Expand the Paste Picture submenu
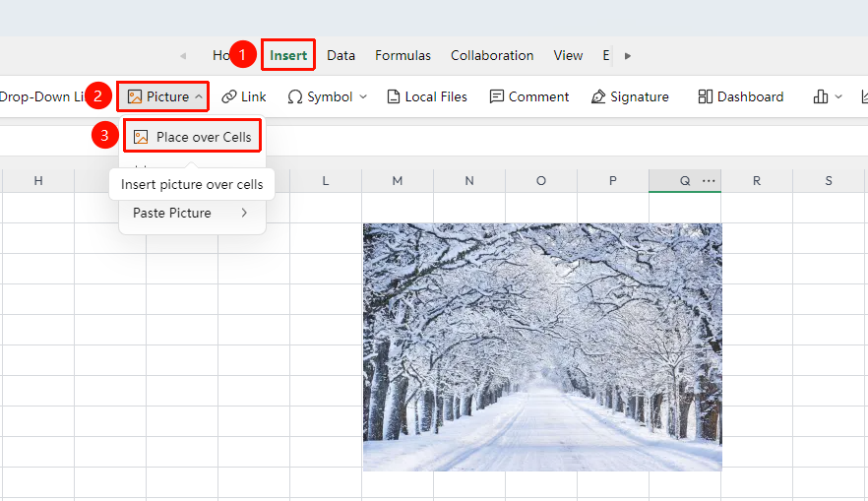The width and height of the screenshot is (868, 501). [190, 213]
